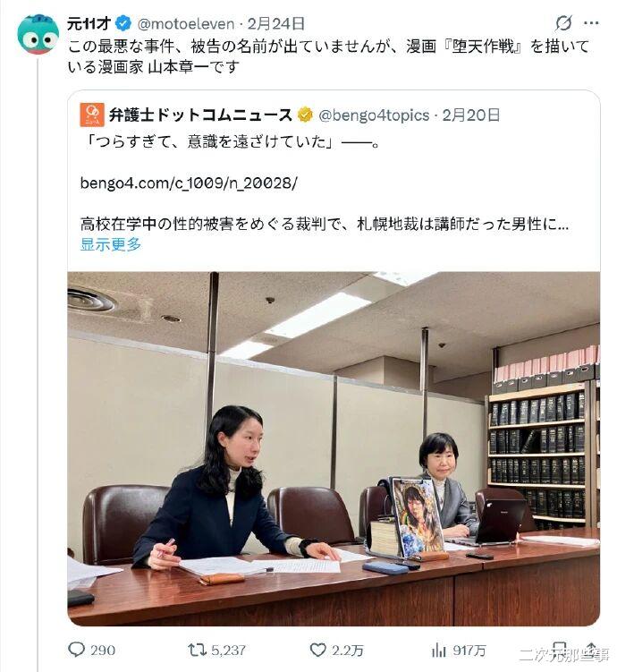View analytics icon showing 917万 views
The width and height of the screenshot is (617, 672).
point(459,650)
